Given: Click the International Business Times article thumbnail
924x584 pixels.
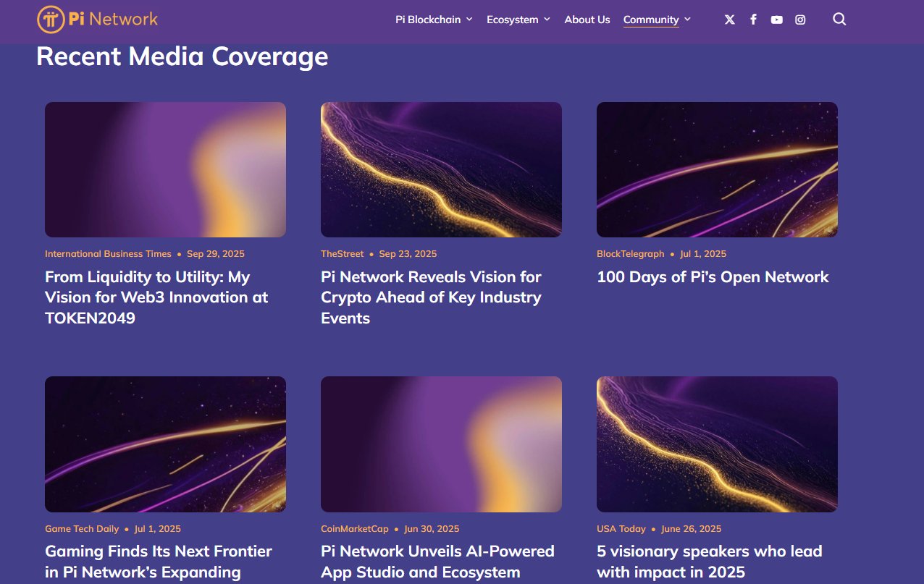Looking at the screenshot, I should coord(165,169).
